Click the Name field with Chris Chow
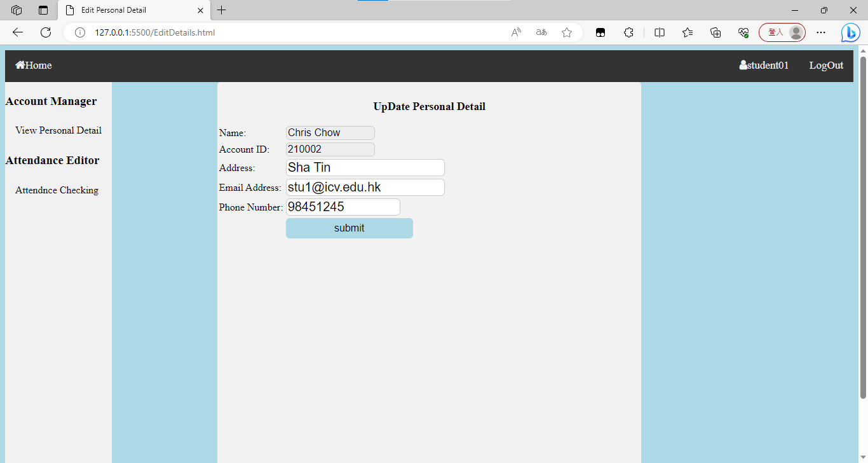 click(330, 133)
